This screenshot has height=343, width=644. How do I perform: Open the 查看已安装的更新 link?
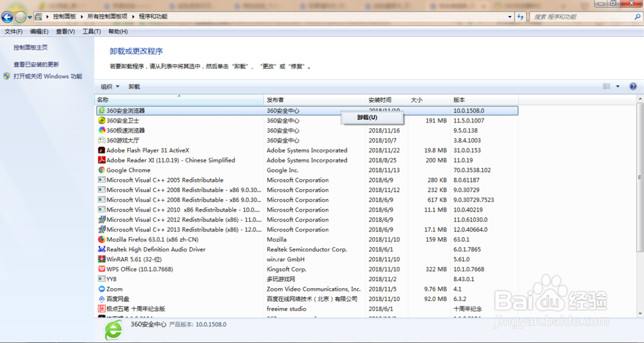[36, 64]
